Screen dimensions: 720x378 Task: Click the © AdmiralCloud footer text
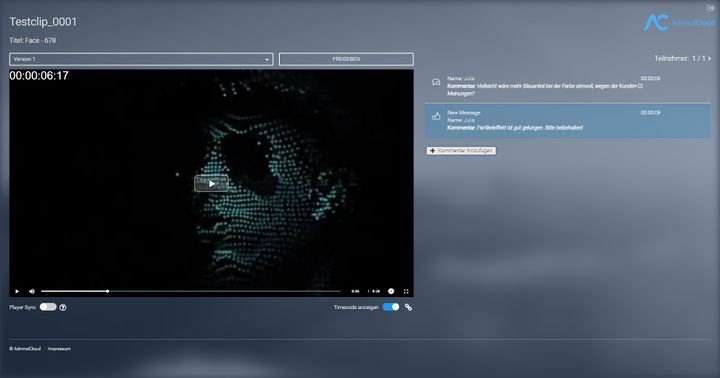[25, 349]
